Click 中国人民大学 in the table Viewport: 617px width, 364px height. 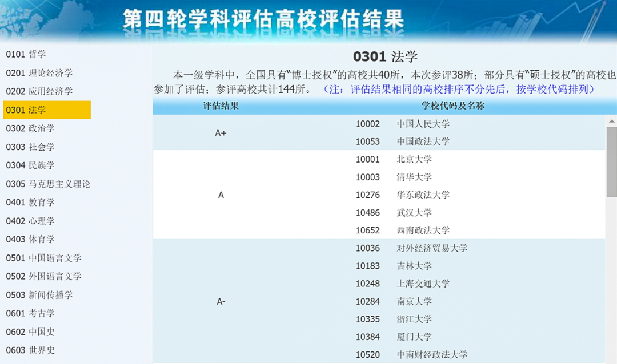pos(423,124)
